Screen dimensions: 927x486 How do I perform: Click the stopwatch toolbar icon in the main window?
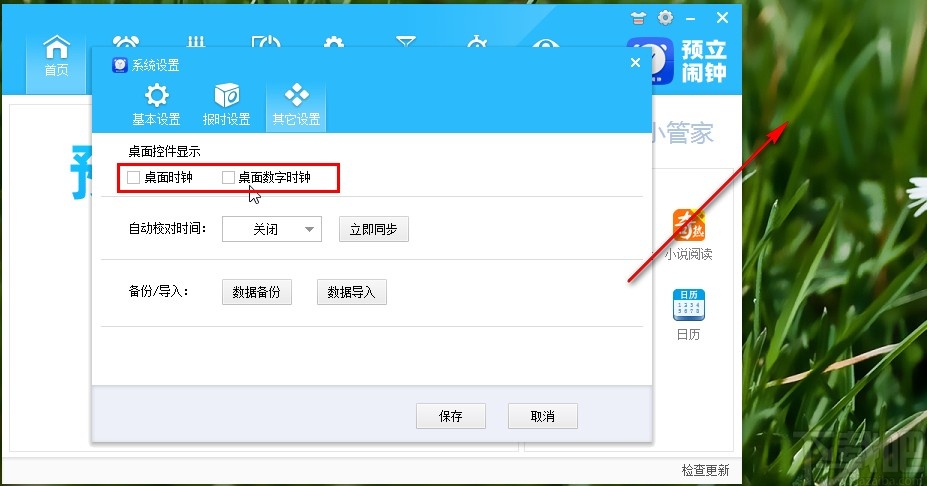coord(477,41)
